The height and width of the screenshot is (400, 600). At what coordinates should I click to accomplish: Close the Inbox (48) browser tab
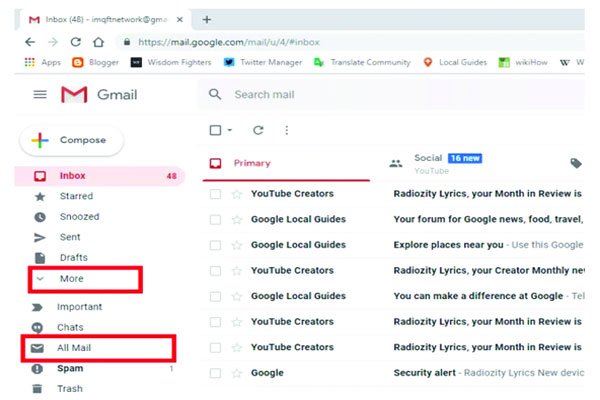point(179,19)
